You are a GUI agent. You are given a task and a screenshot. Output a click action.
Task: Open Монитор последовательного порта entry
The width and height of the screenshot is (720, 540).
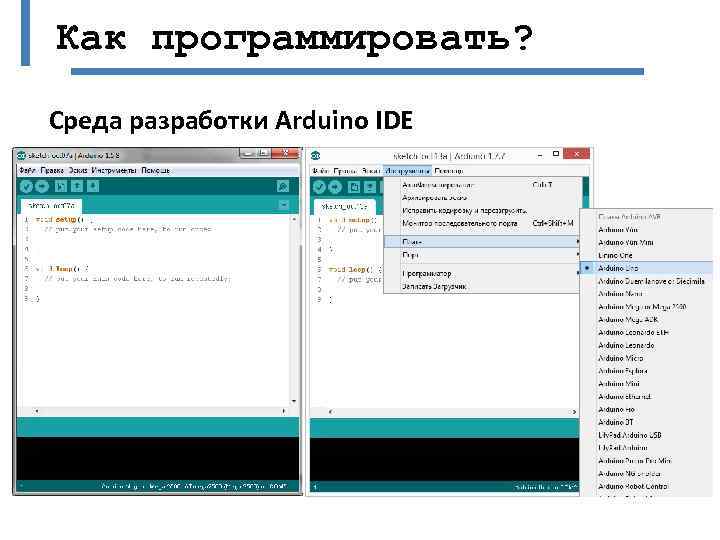(481, 224)
